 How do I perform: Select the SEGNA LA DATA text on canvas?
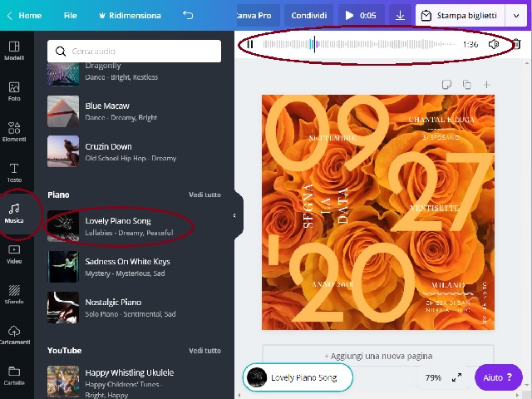[326, 206]
